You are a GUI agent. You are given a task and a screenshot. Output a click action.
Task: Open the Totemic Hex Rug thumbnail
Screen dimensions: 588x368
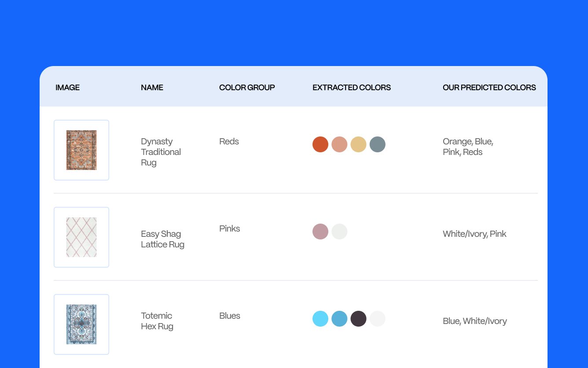click(81, 324)
